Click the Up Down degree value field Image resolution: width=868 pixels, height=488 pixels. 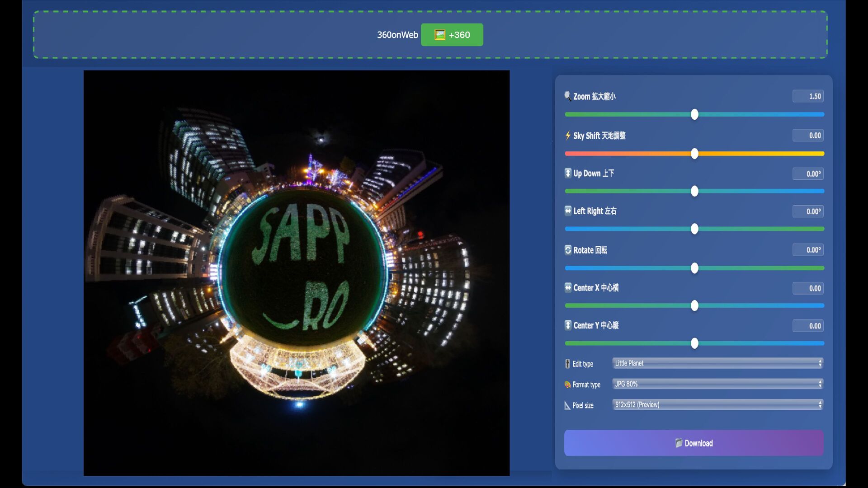tap(808, 174)
